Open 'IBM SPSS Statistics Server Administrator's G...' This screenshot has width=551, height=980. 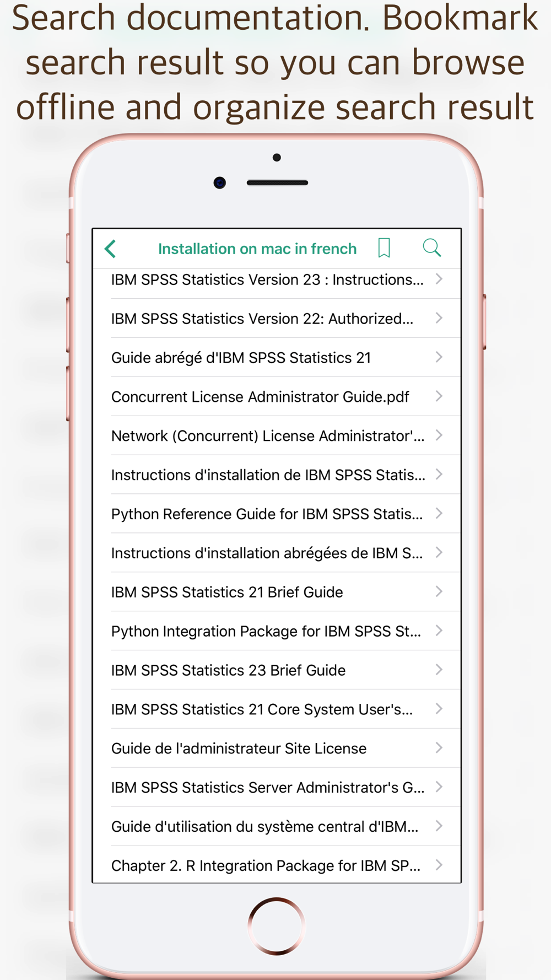277,788
